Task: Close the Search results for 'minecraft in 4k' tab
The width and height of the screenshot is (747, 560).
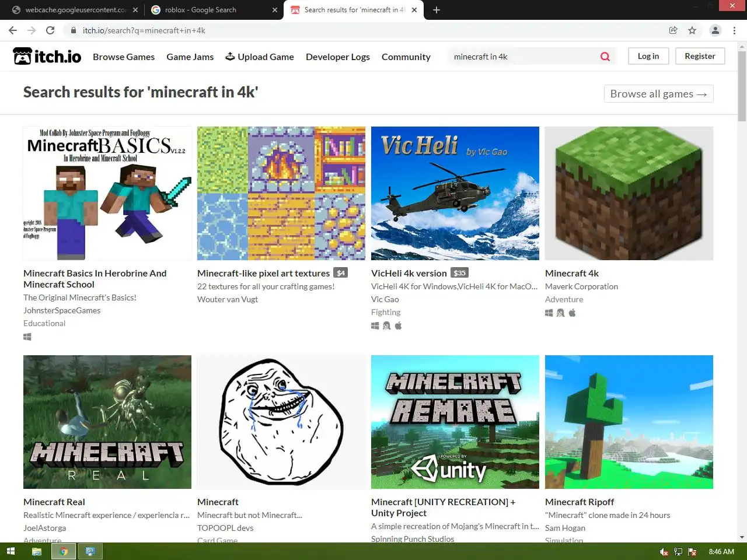Action: coord(414,10)
